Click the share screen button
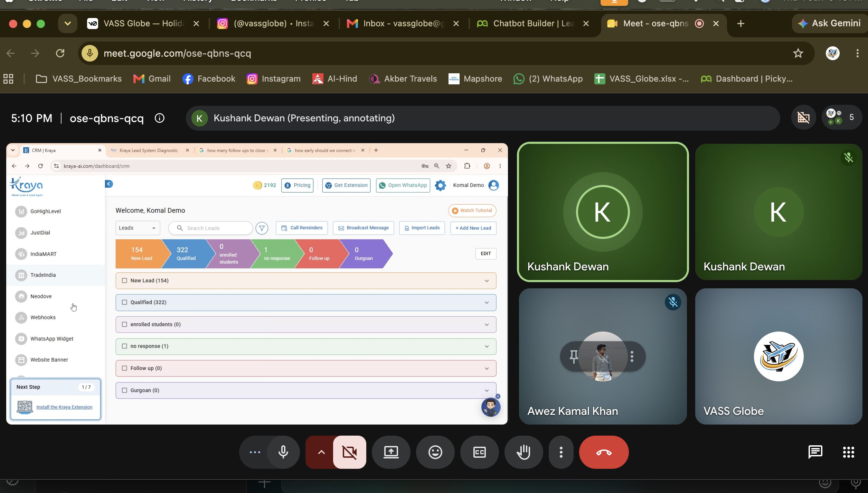 click(x=391, y=452)
